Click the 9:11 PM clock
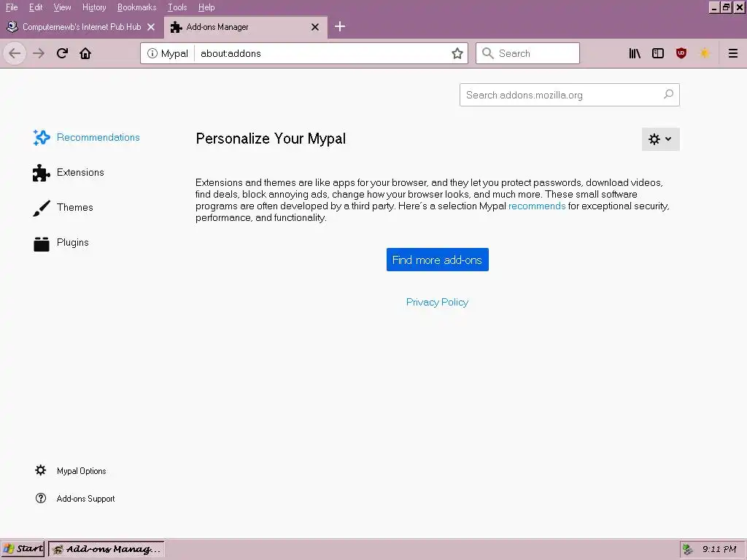 click(719, 549)
